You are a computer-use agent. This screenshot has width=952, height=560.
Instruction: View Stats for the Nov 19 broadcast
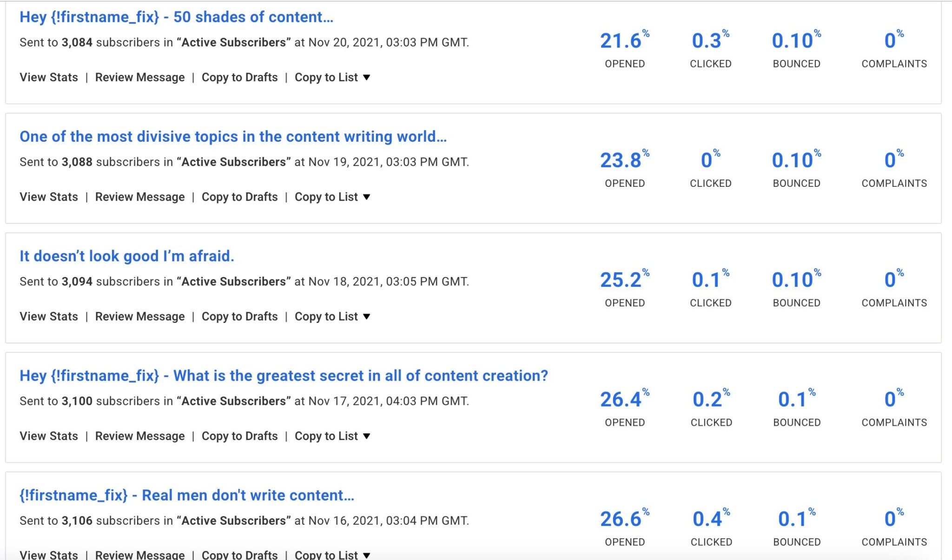pyautogui.click(x=49, y=197)
